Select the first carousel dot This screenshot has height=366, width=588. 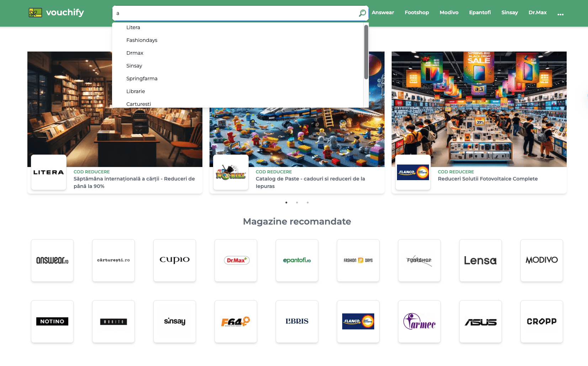286,203
